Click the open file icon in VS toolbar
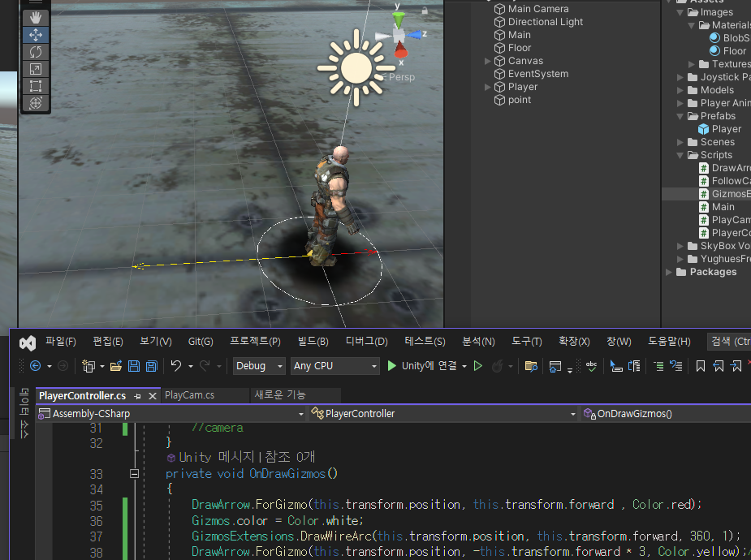Screen dimensions: 751x560 click(116, 366)
